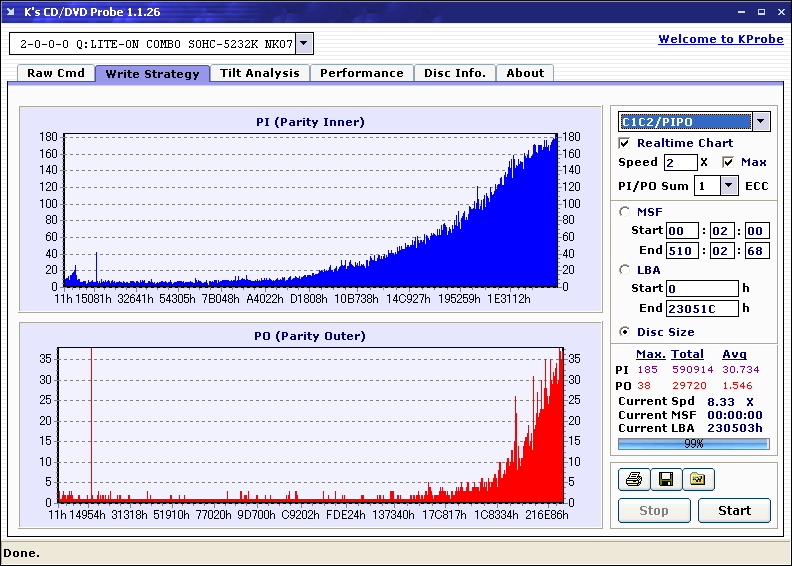This screenshot has height=566, width=792.
Task: Click the Done. status bar text
Action: point(21,553)
